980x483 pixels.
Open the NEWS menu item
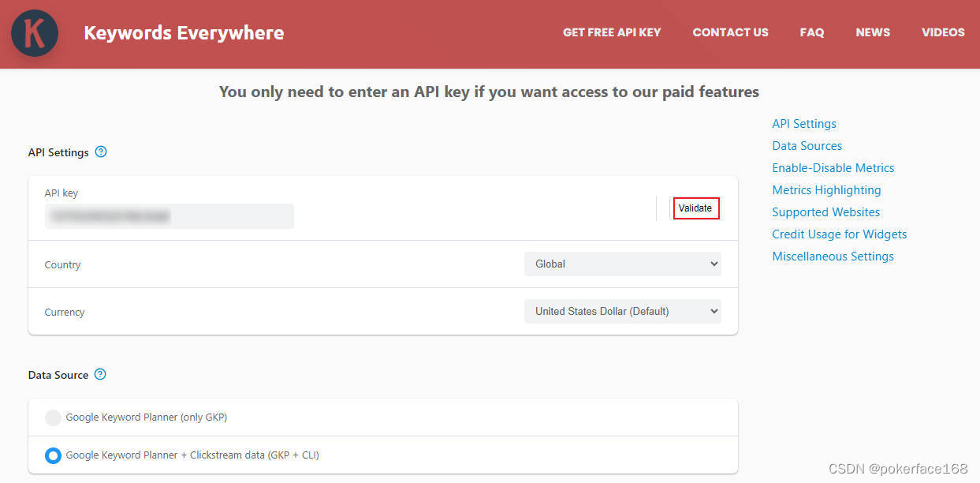click(x=873, y=32)
